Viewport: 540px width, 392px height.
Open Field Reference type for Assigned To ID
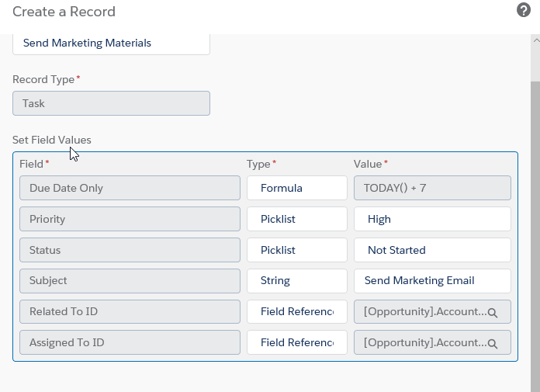296,342
